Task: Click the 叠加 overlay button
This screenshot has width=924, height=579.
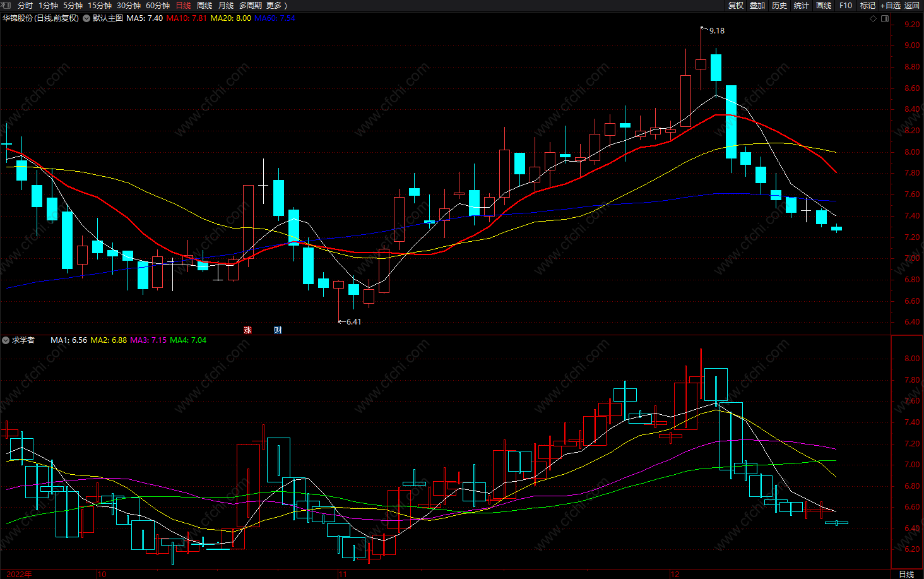Action: (x=757, y=6)
